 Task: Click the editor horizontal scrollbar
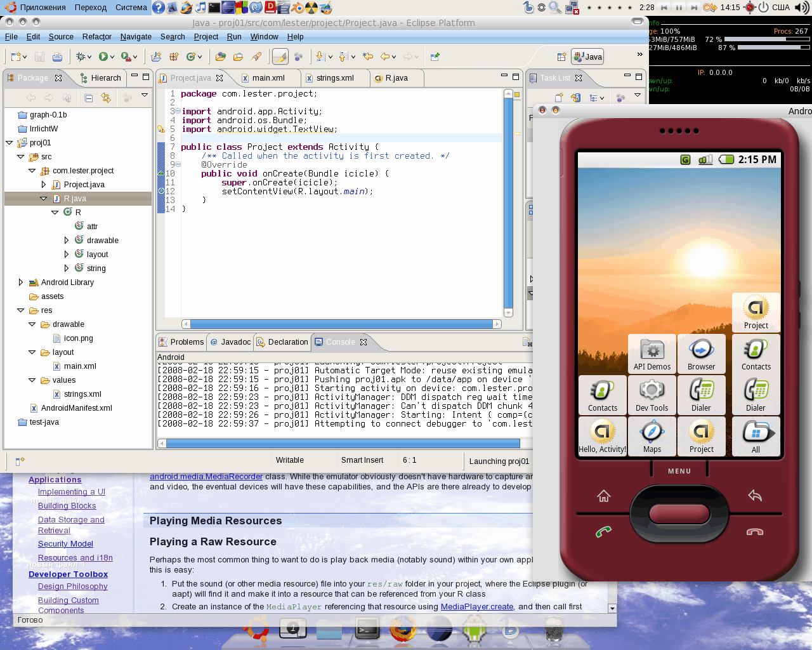(x=341, y=324)
